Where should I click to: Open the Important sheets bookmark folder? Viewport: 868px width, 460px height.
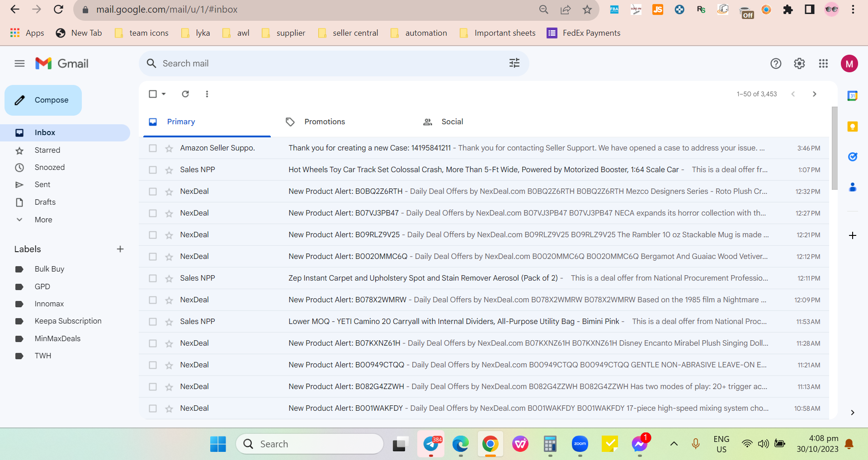[x=497, y=33]
